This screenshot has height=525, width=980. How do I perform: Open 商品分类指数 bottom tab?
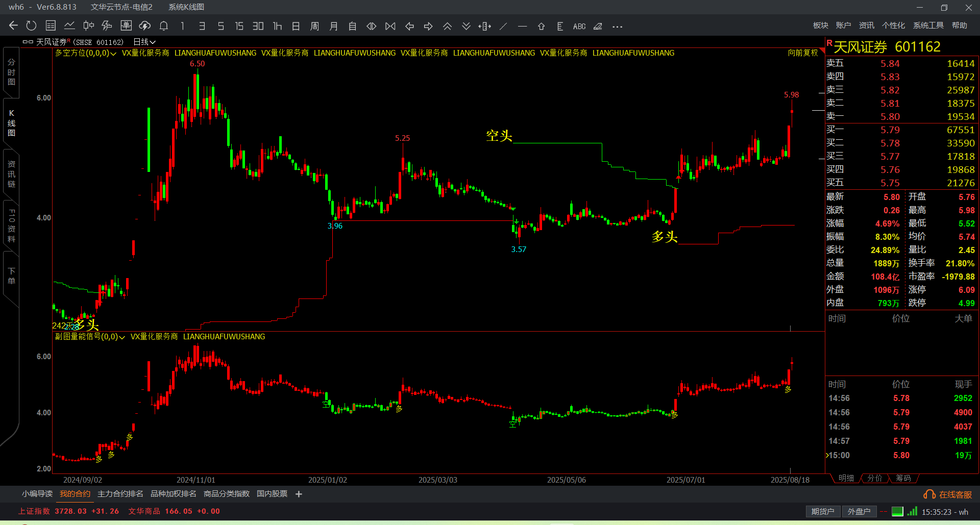click(x=227, y=494)
